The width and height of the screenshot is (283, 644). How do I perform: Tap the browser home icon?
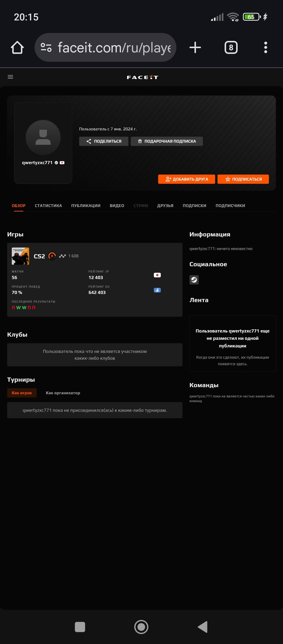click(x=17, y=47)
